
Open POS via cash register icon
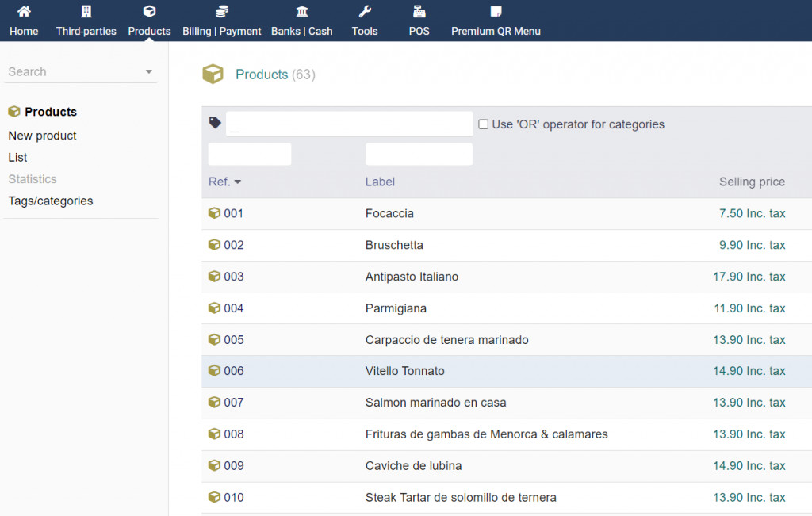(x=419, y=12)
